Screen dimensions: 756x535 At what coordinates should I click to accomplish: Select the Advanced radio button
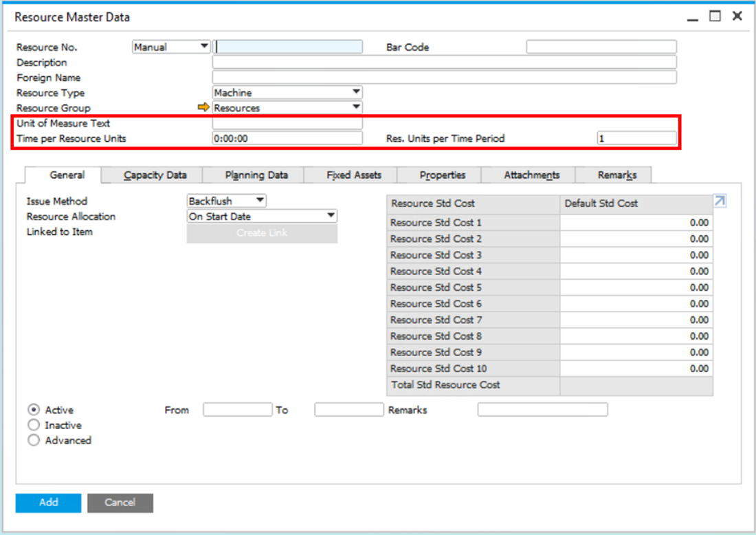point(33,440)
